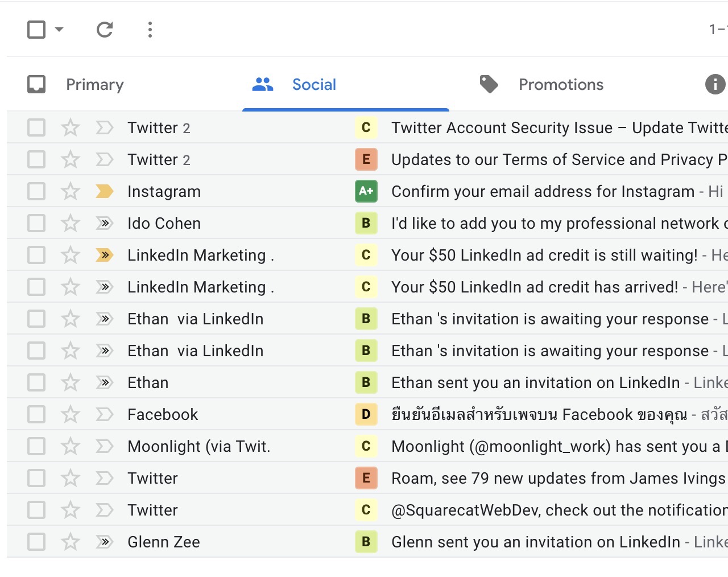The image size is (728, 577).
Task: Select the Facebook email checkbox
Action: (36, 414)
